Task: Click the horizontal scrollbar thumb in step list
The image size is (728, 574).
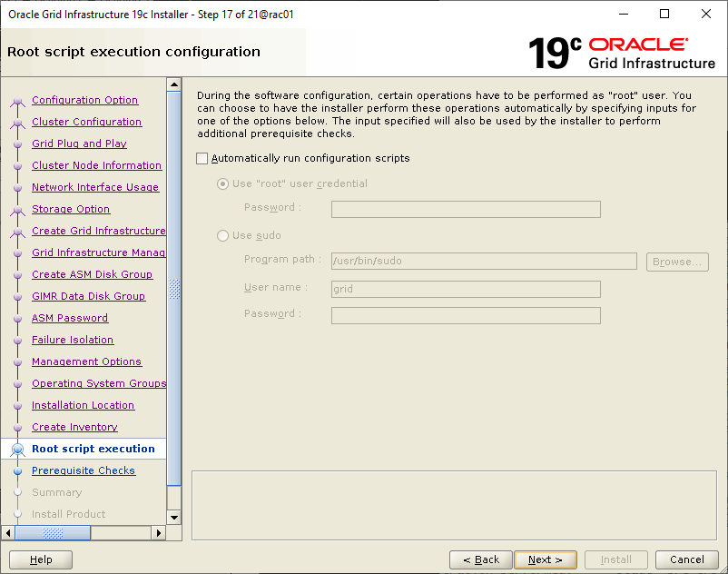Action: [x=53, y=533]
